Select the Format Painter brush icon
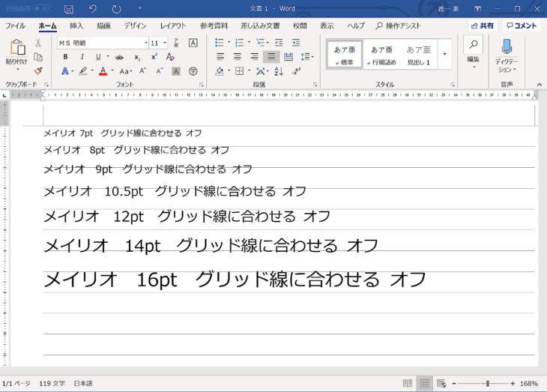 pyautogui.click(x=38, y=71)
